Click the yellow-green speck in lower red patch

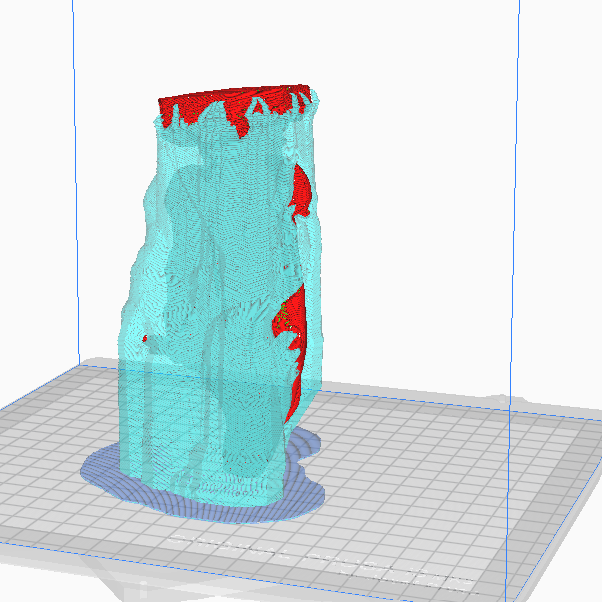(285, 317)
